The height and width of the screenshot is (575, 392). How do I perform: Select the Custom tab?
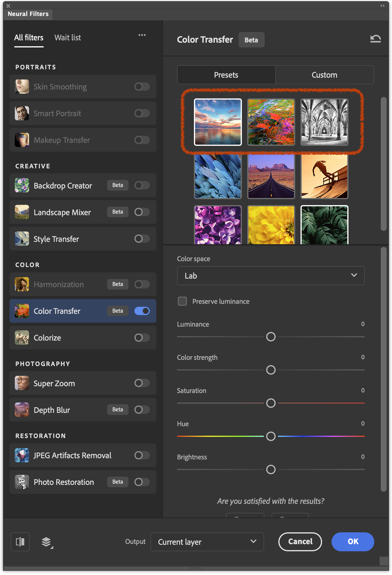tap(324, 75)
